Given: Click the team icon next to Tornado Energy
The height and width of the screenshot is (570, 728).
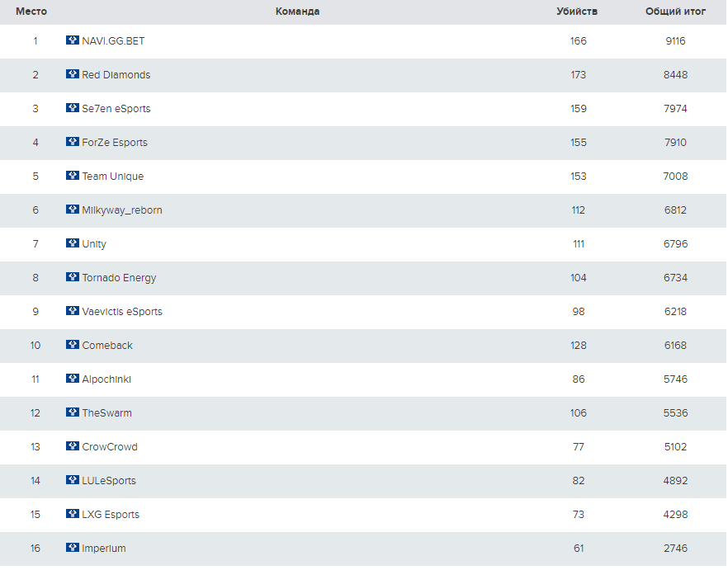Looking at the screenshot, I should [x=73, y=277].
